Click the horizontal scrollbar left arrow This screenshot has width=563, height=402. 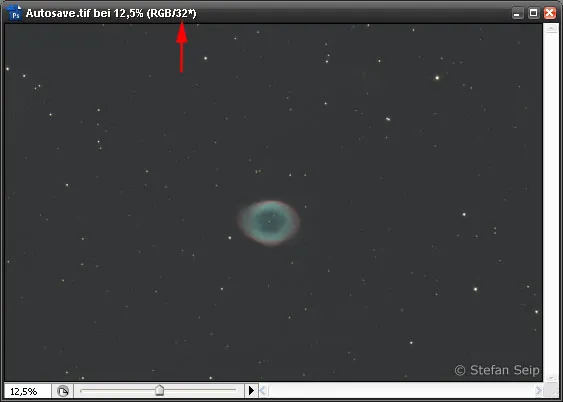click(263, 390)
